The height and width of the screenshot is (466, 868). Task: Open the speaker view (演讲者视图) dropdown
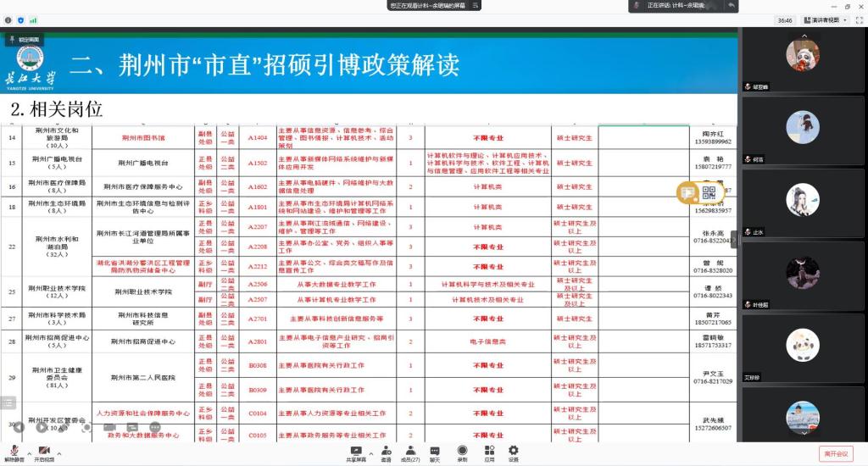(x=825, y=19)
